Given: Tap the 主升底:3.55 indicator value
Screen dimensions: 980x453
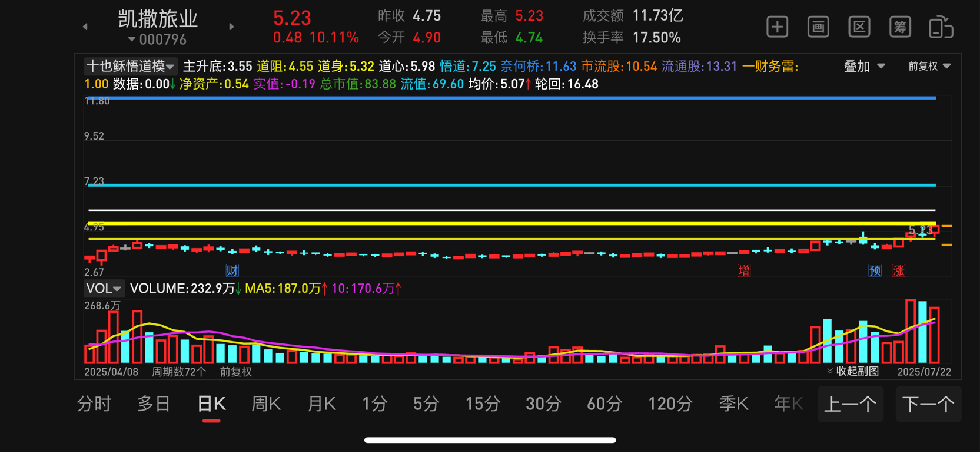Looking at the screenshot, I should coord(217,67).
